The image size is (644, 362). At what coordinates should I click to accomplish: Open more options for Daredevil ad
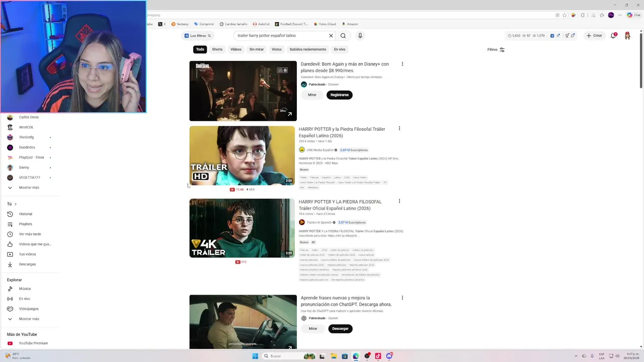pyautogui.click(x=402, y=64)
